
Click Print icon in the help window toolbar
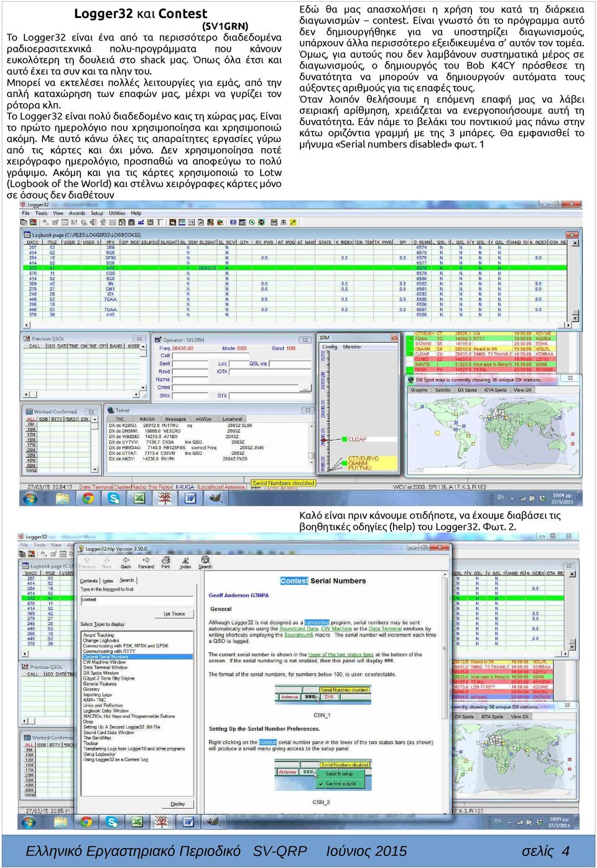(165, 561)
